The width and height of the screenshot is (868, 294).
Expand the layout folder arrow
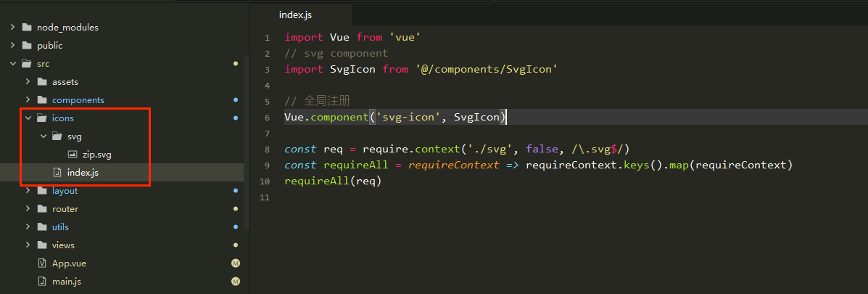coord(28,191)
